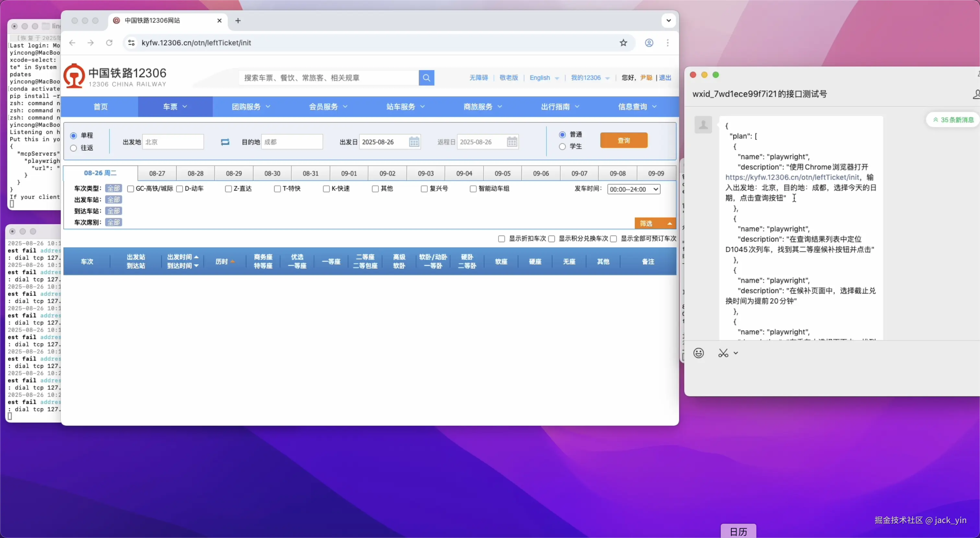
Task: Bookmark page with the star icon
Action: (623, 42)
